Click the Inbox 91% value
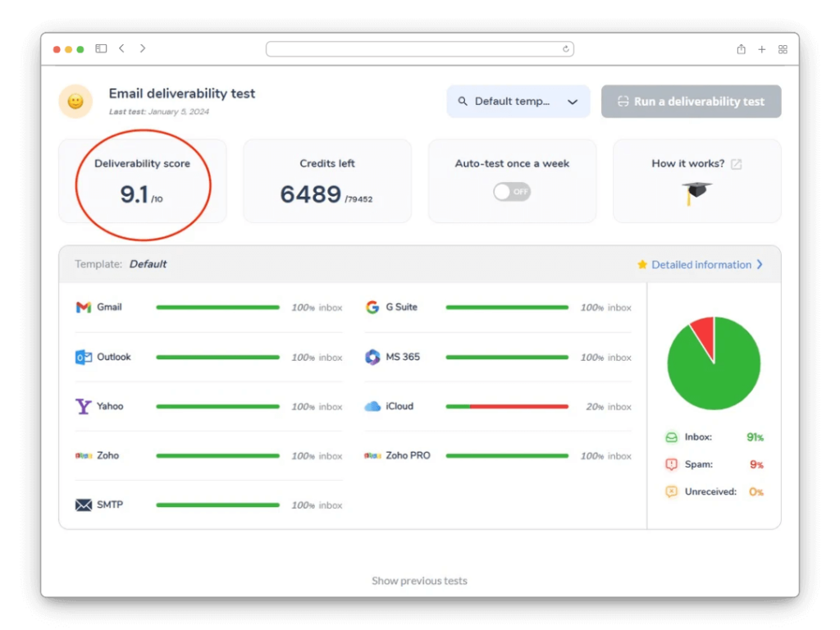Image resolution: width=840 pixels, height=630 pixels. coord(755,437)
